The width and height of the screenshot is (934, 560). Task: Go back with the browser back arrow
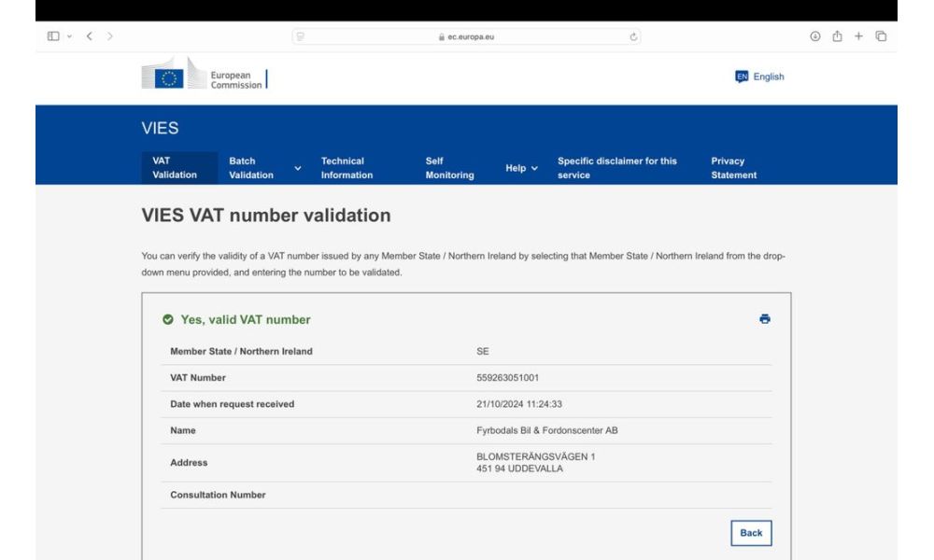[x=90, y=36]
